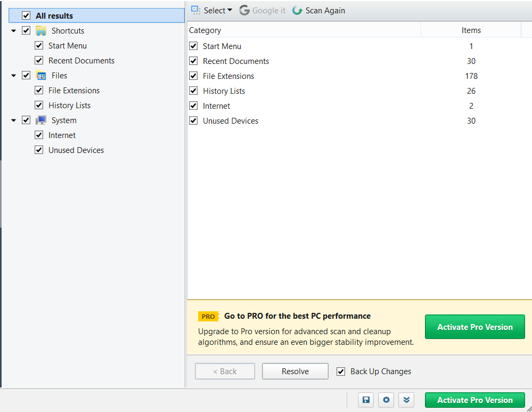Uncheck File Extensions in category list
Viewport: 532px width, 412px height.
coord(193,76)
